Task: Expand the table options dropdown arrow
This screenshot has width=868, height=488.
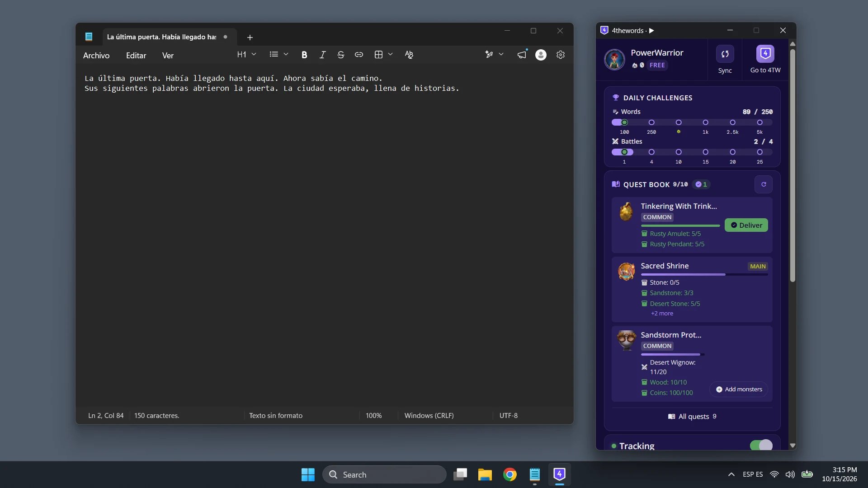Action: 390,54
